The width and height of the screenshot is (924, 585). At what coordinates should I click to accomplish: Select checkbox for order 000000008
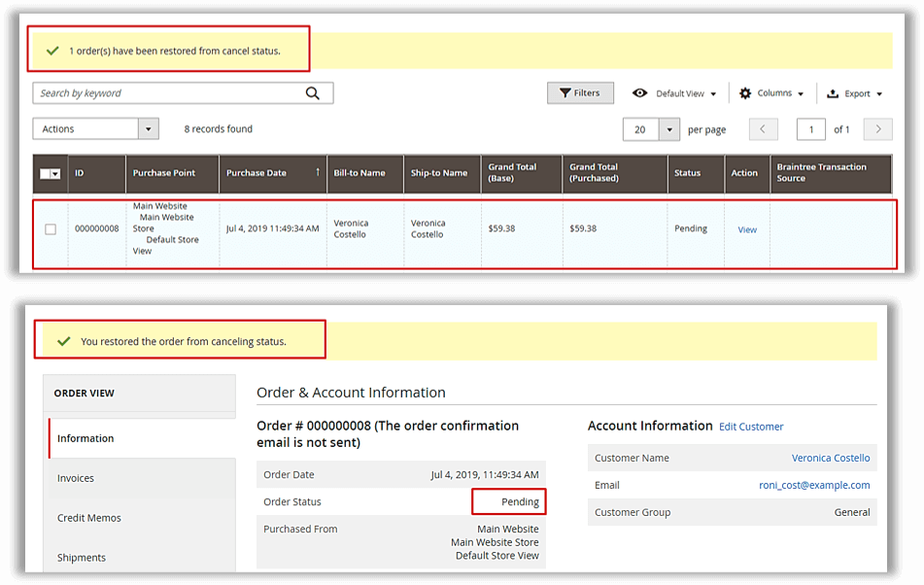(x=51, y=229)
